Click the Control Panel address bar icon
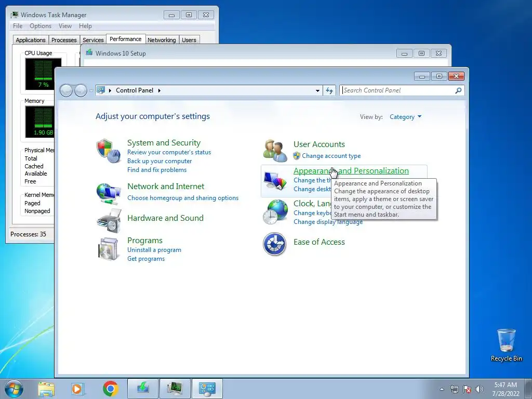The width and height of the screenshot is (532, 399). pos(101,90)
